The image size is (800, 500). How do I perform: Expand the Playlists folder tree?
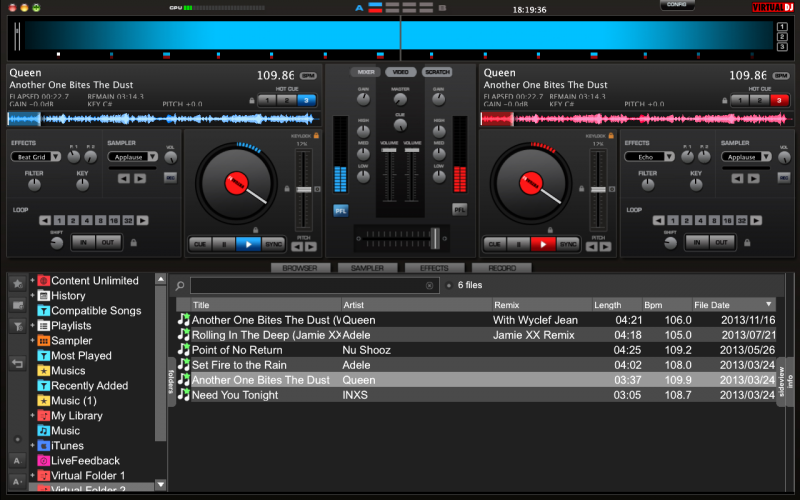33,326
